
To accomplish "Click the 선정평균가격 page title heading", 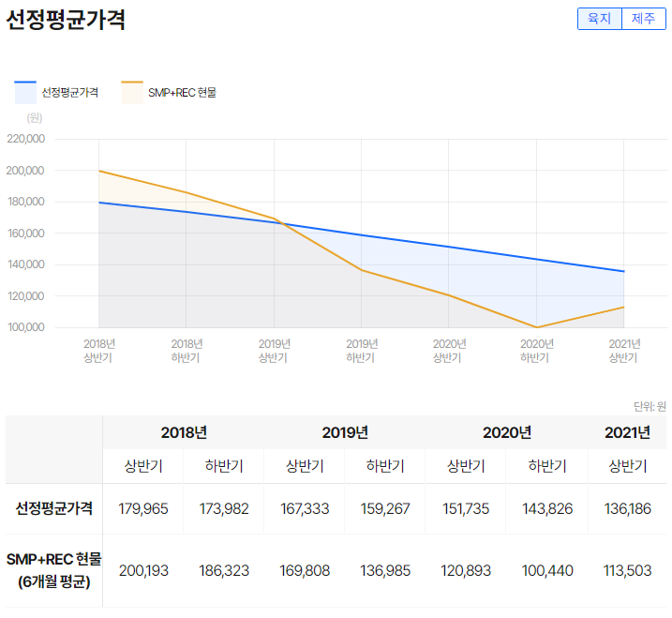I will point(66,21).
